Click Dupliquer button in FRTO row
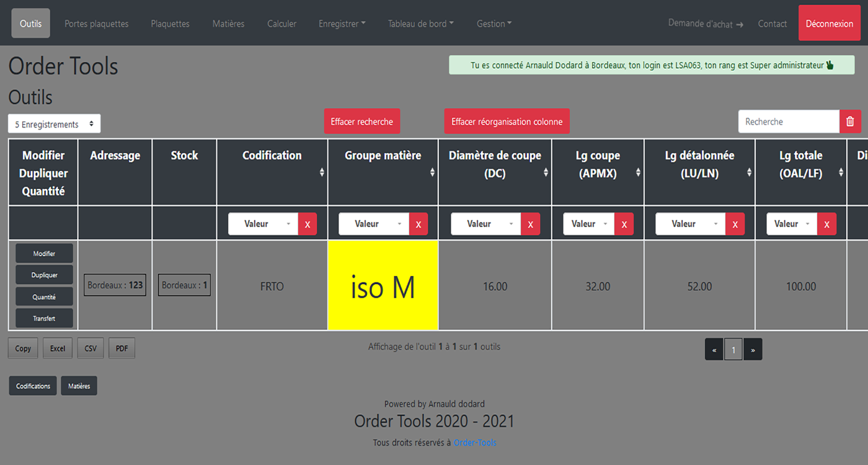This screenshot has width=868, height=465. click(44, 275)
